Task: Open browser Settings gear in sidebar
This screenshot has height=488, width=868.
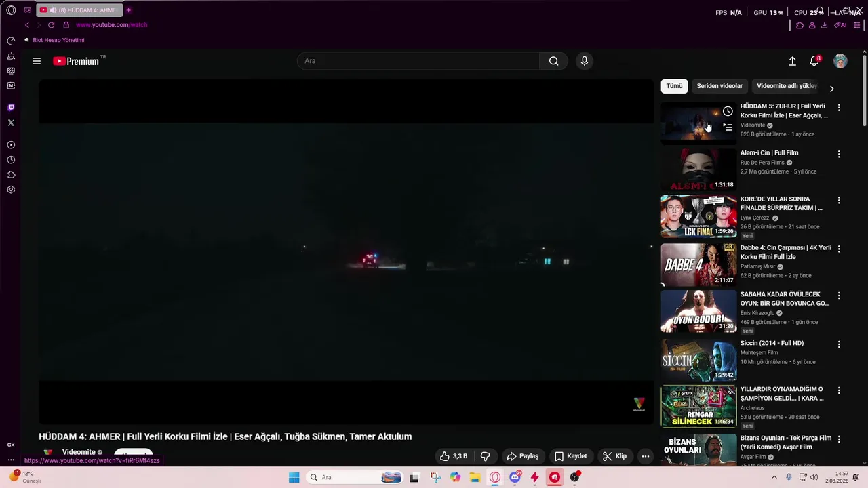Action: [11, 190]
